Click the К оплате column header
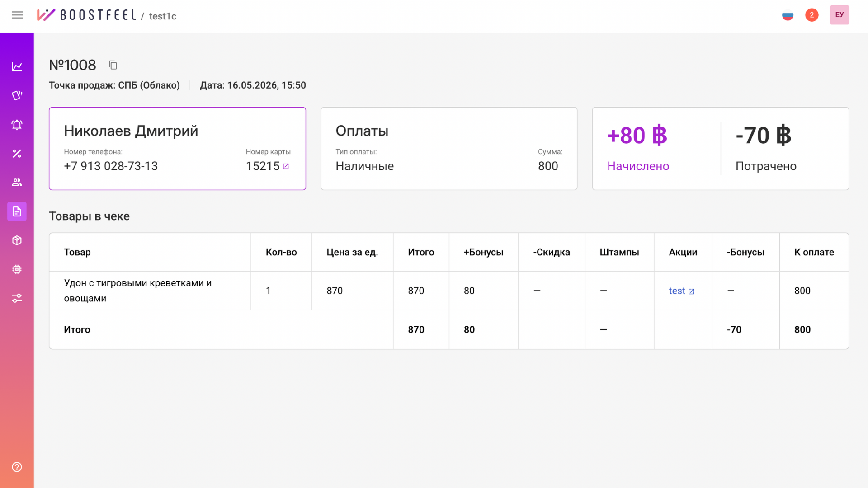Image resolution: width=868 pixels, height=488 pixels. (x=814, y=252)
